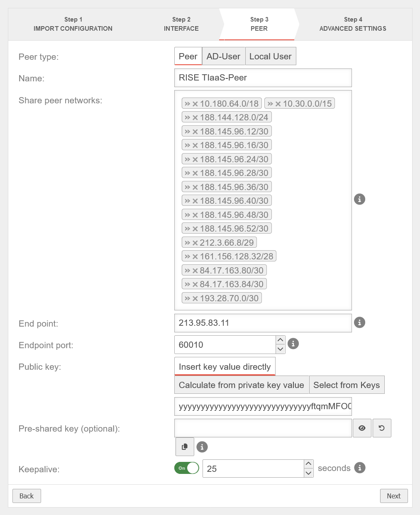Switch to Calculate from private key value
Viewport: 420px width, 515px height.
[x=241, y=385]
